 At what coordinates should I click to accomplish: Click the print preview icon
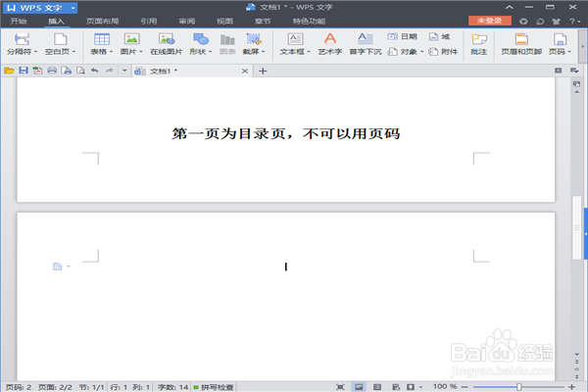click(x=80, y=71)
